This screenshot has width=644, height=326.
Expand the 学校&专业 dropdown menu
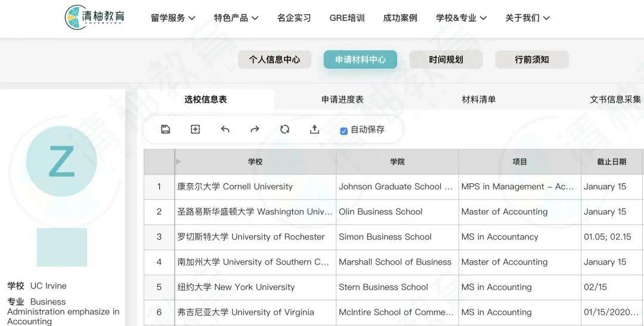(461, 18)
